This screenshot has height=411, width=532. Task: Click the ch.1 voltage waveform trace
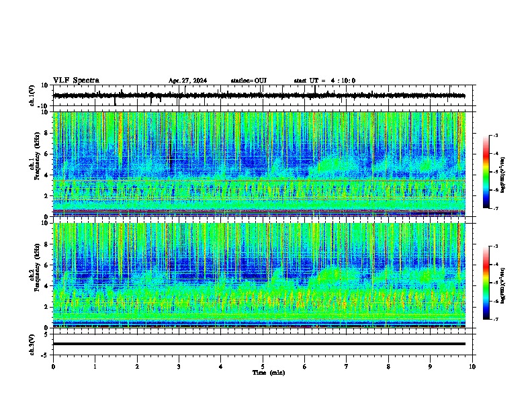(259, 96)
